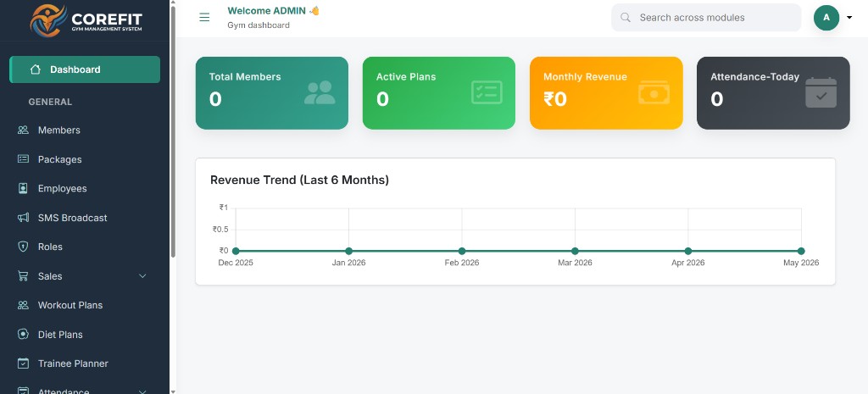Image resolution: width=868 pixels, height=394 pixels.
Task: Click the Active Plans card
Action: pyautogui.click(x=439, y=93)
